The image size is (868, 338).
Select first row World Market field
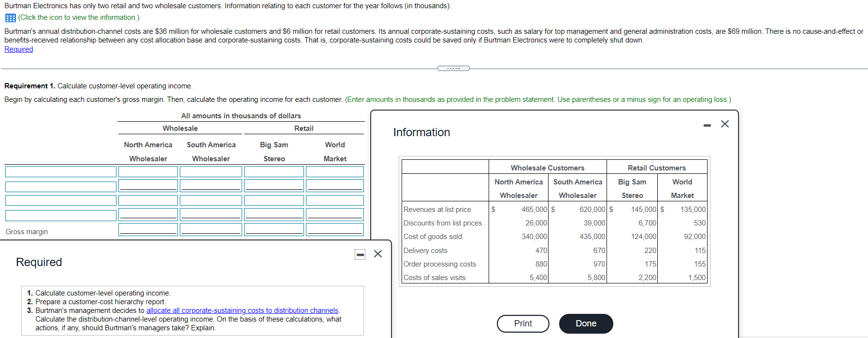[x=335, y=171]
